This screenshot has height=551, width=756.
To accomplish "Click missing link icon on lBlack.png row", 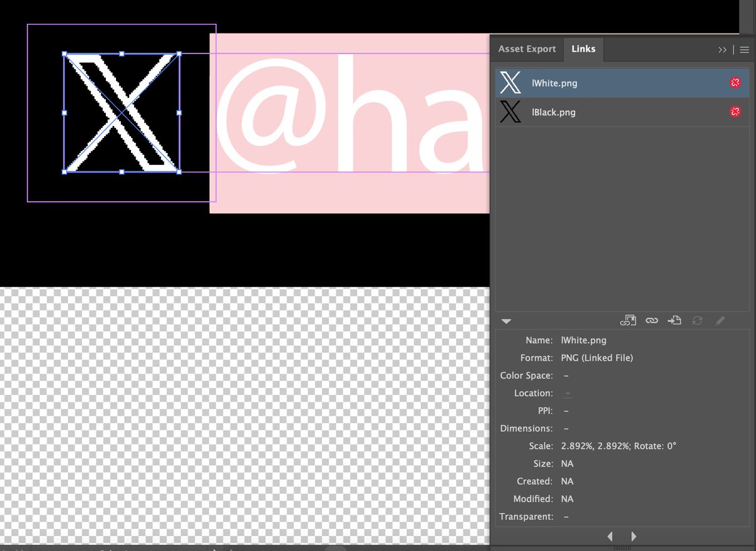I will coord(735,112).
